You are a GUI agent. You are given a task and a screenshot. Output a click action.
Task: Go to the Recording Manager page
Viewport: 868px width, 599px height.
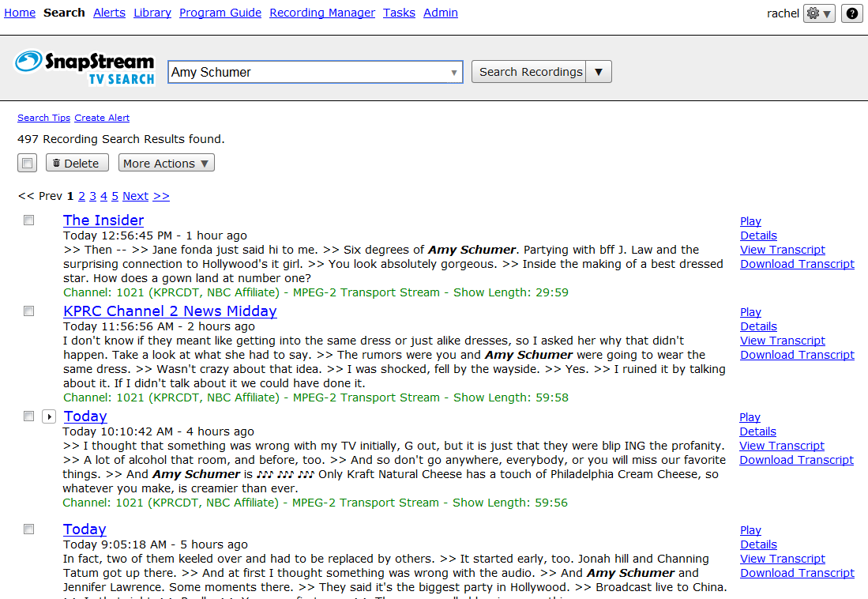[x=322, y=13]
